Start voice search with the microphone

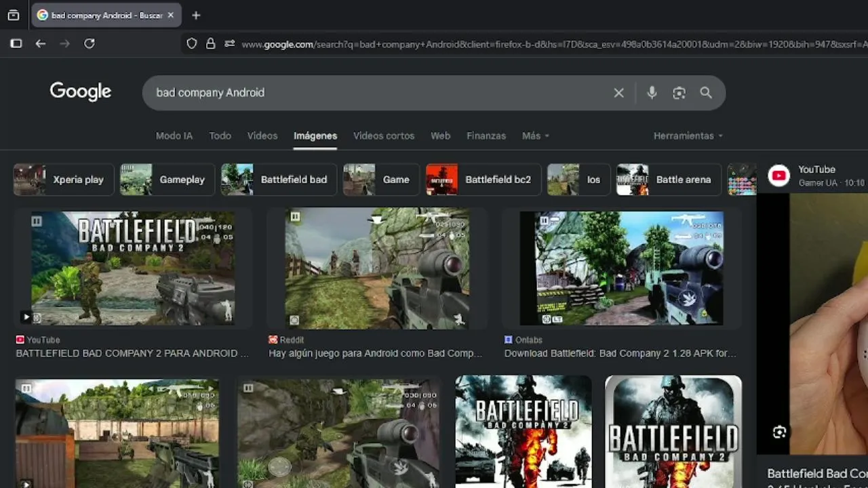pos(652,93)
